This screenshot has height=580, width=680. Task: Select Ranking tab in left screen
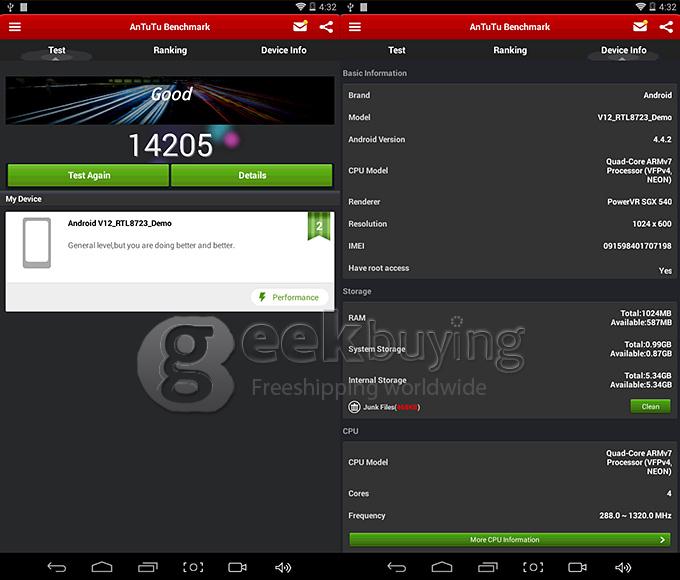[170, 50]
